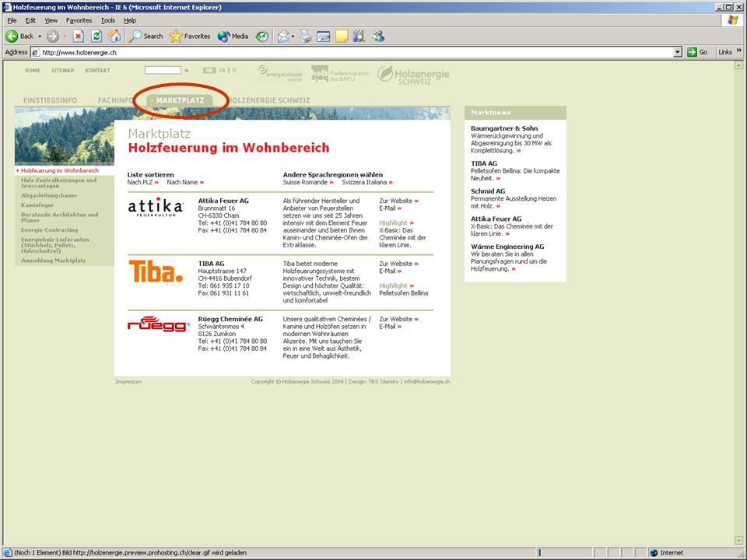Open Baumgartner & Sohn news item

point(511,139)
